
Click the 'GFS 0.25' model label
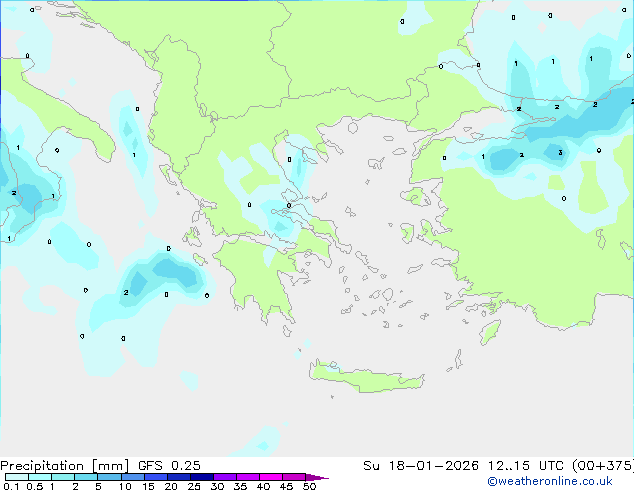(x=169, y=466)
